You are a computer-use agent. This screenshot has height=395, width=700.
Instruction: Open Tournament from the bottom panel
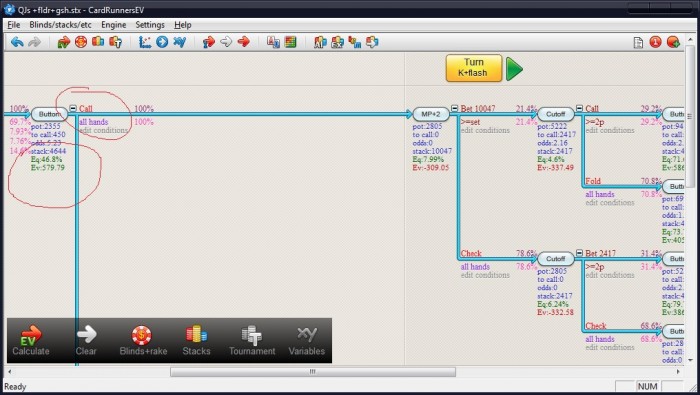(252, 341)
